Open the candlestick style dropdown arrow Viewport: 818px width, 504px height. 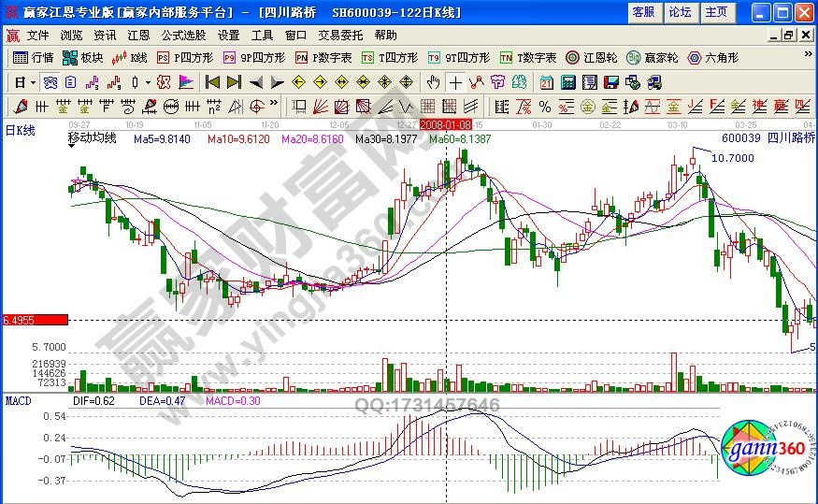[x=147, y=81]
